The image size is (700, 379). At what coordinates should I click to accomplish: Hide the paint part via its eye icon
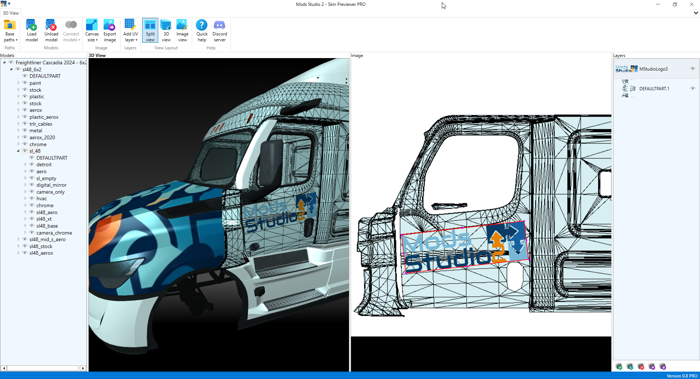tap(25, 83)
